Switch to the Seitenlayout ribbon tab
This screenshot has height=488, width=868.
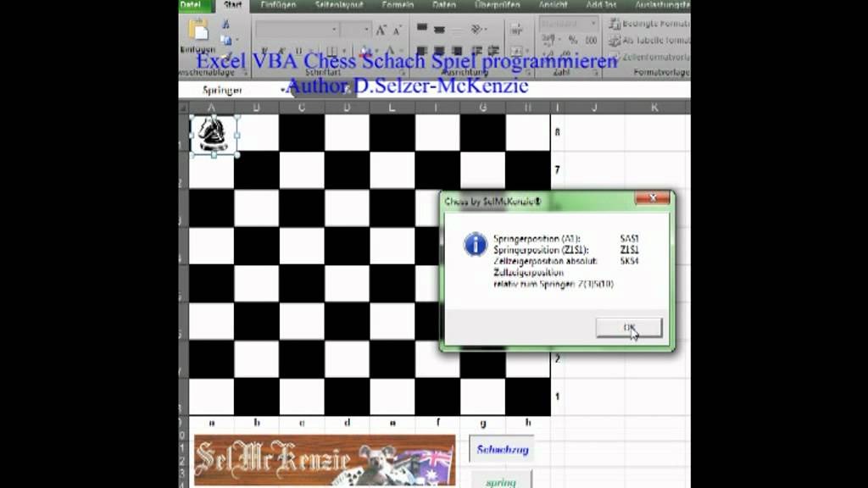tap(339, 5)
